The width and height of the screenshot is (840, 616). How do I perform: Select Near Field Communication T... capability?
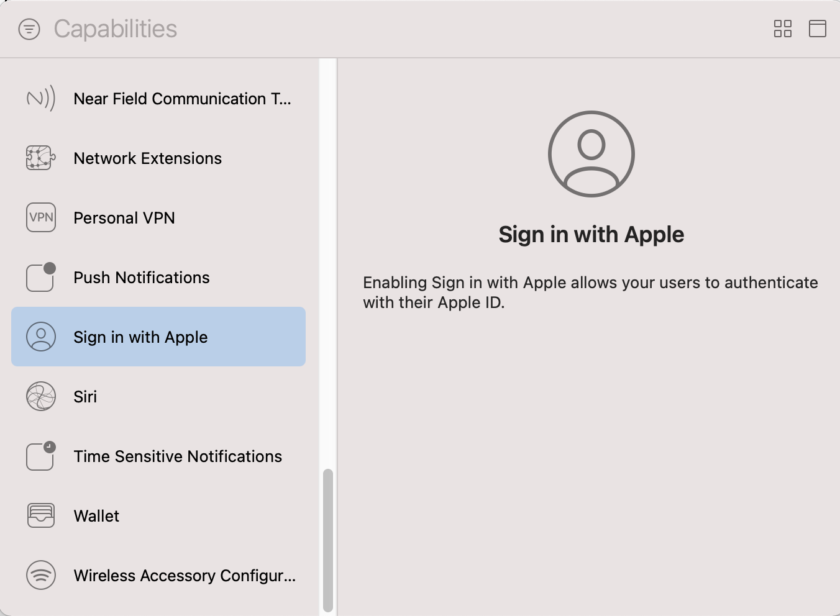(x=158, y=98)
